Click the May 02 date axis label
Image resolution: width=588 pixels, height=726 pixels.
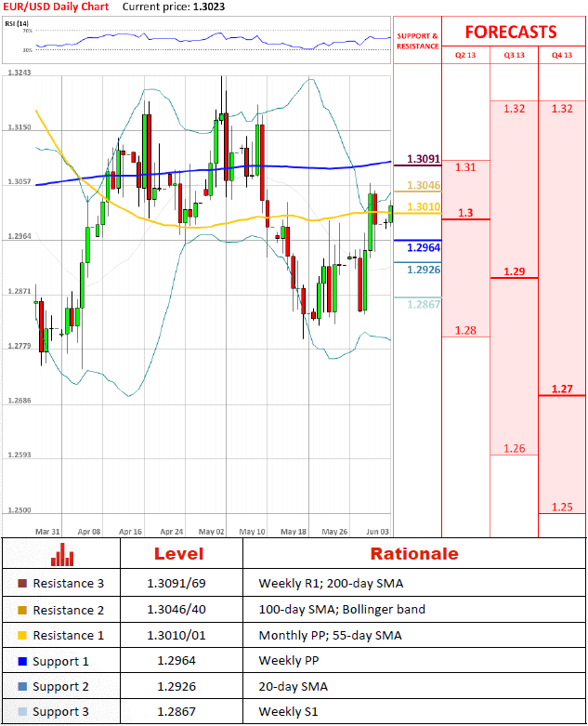pos(212,532)
